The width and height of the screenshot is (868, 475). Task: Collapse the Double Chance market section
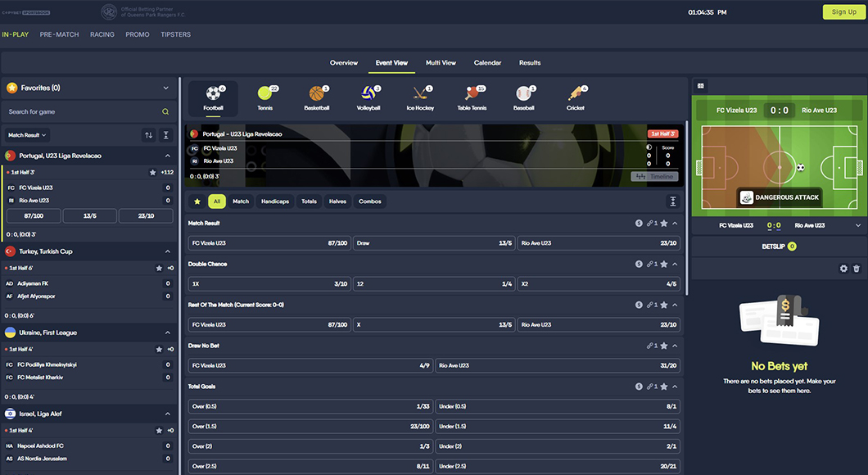[x=676, y=264]
